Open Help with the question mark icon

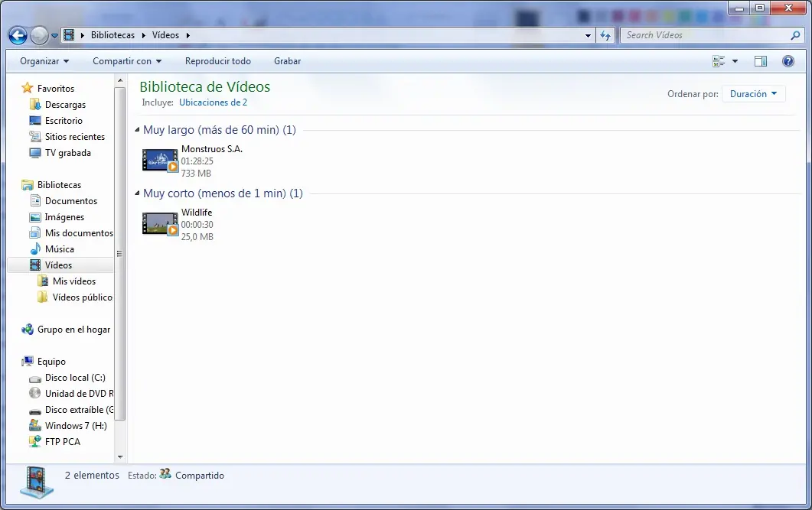pos(788,61)
